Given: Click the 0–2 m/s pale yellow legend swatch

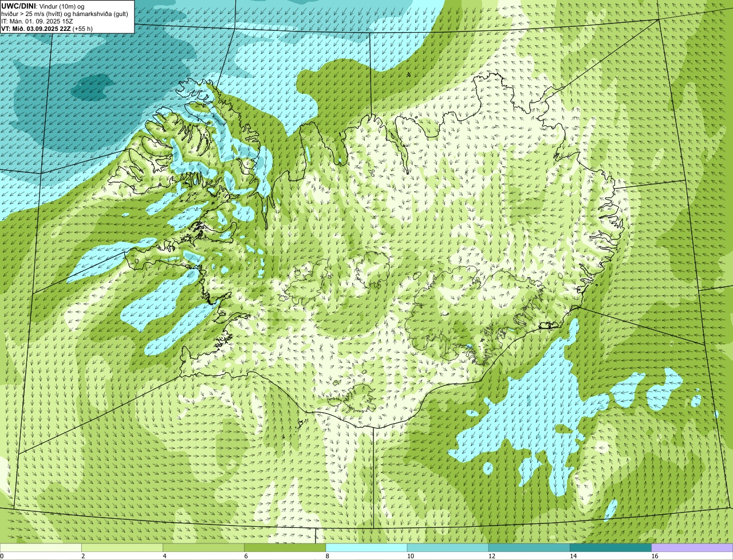Looking at the screenshot, I should coord(41,548).
